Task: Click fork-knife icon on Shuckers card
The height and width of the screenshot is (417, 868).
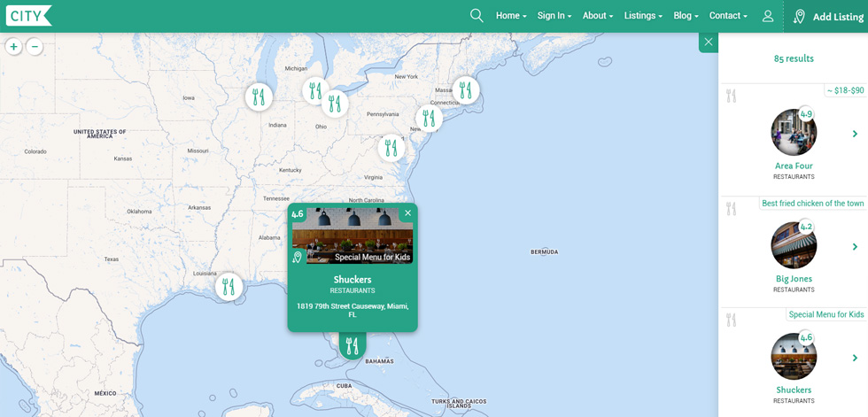Action: [732, 320]
